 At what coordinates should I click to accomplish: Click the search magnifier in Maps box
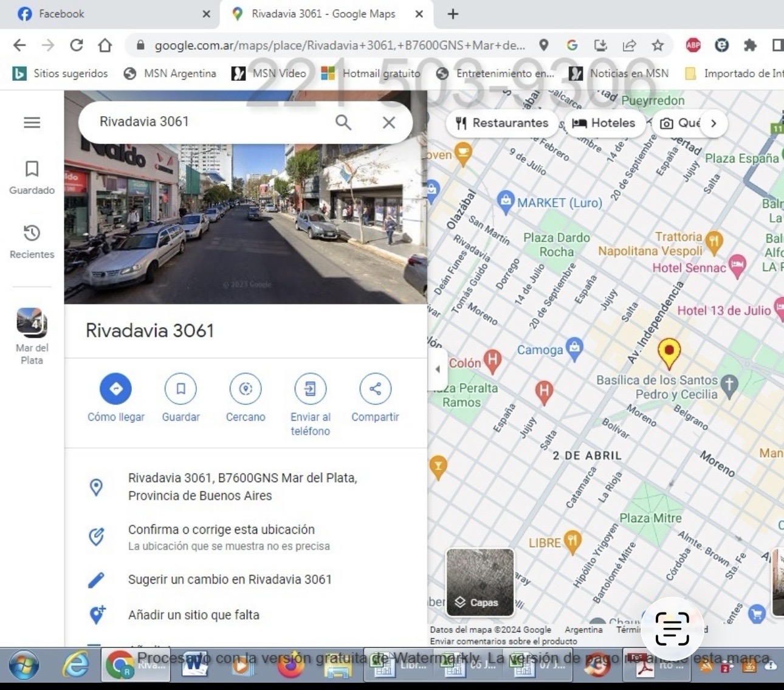[343, 122]
